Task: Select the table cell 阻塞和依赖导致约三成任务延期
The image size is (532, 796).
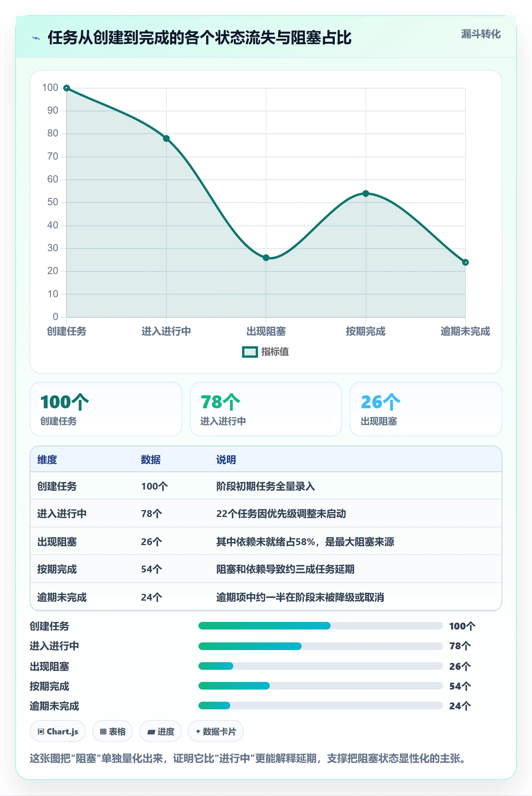Action: click(285, 569)
